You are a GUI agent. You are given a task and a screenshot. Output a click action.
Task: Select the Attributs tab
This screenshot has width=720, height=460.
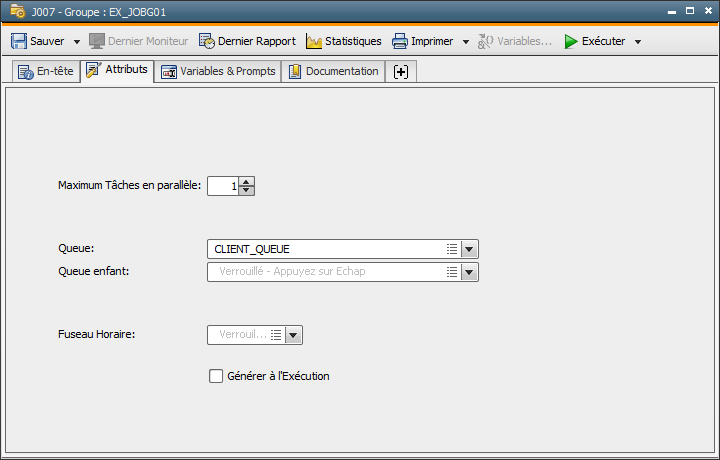(x=117, y=71)
